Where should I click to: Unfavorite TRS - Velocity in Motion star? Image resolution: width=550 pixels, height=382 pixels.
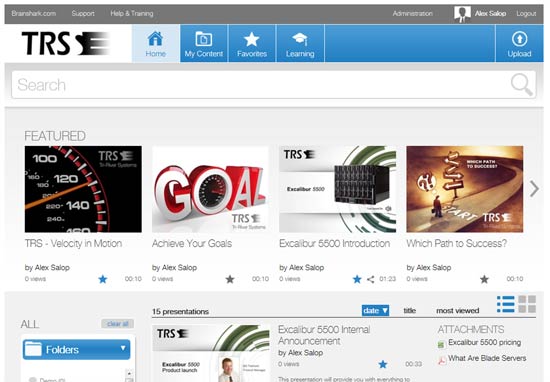(103, 279)
